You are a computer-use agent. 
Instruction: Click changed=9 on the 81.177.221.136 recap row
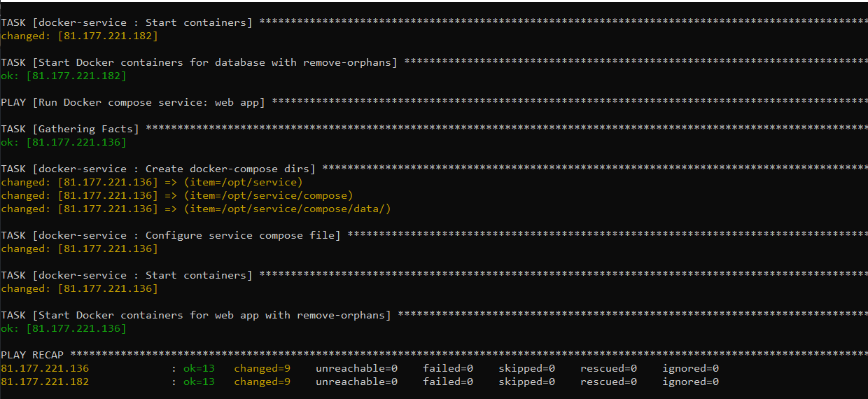262,368
